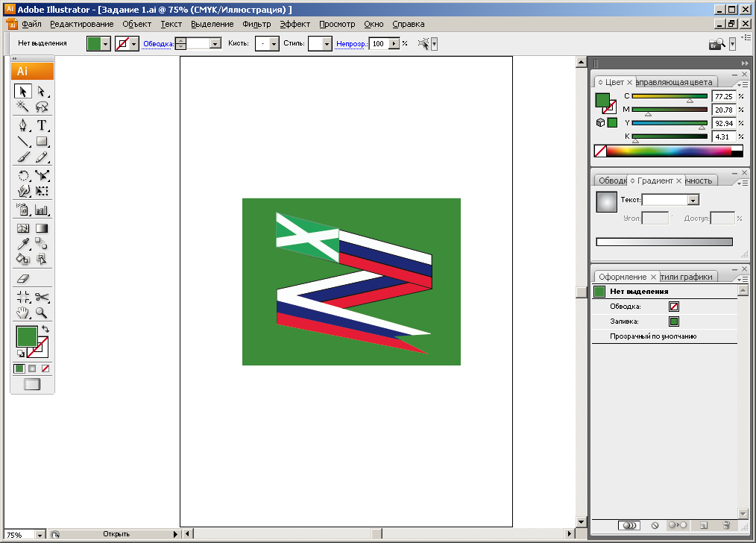Open the zoom level dropdown at bottom

(x=40, y=535)
